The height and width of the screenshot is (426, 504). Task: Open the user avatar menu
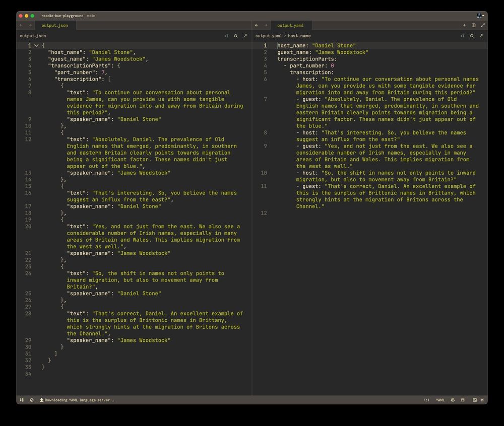tap(480, 16)
